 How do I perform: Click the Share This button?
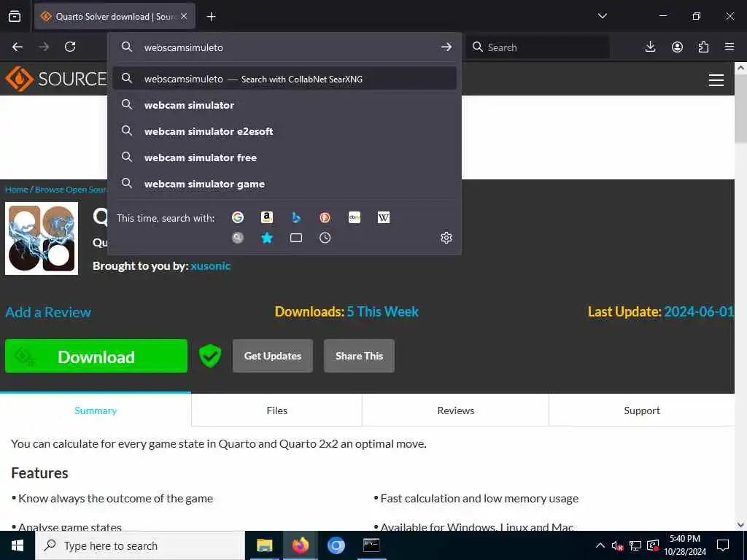coord(359,356)
